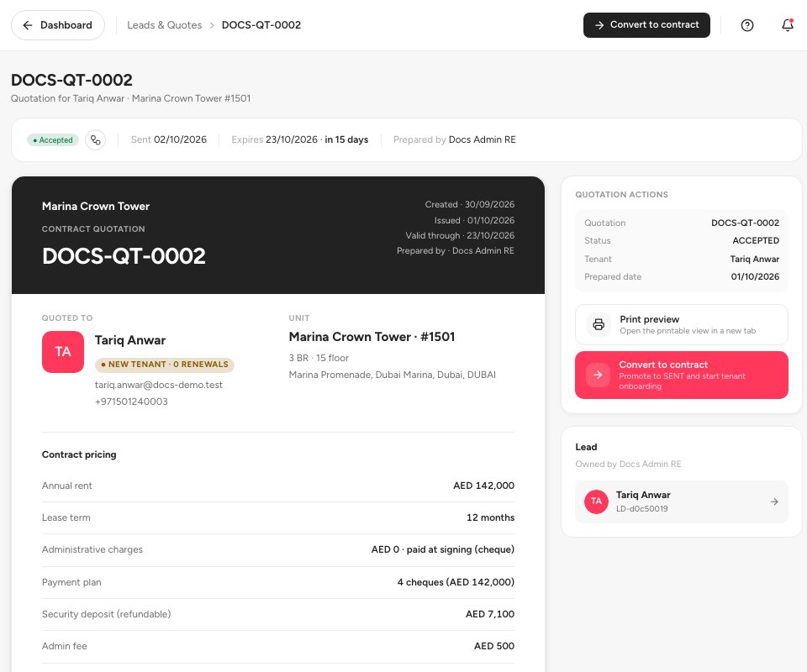Click the printer icon in Print preview

coord(599,324)
